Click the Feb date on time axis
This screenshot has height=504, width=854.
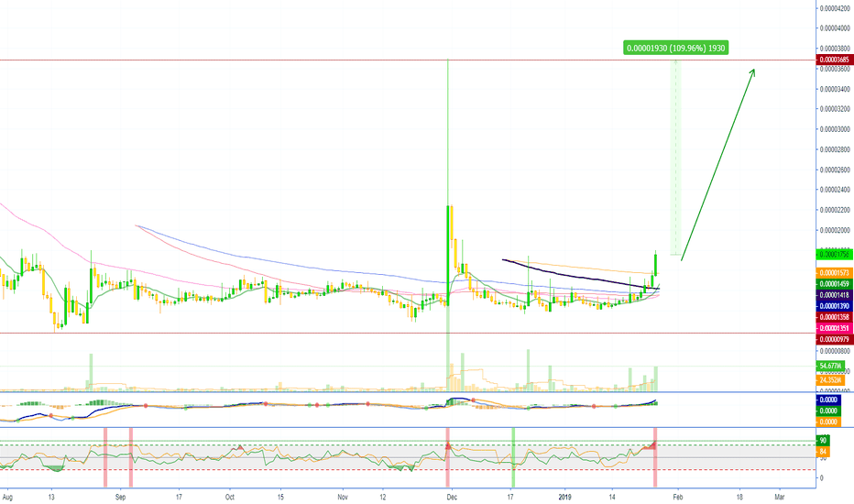tap(677, 497)
